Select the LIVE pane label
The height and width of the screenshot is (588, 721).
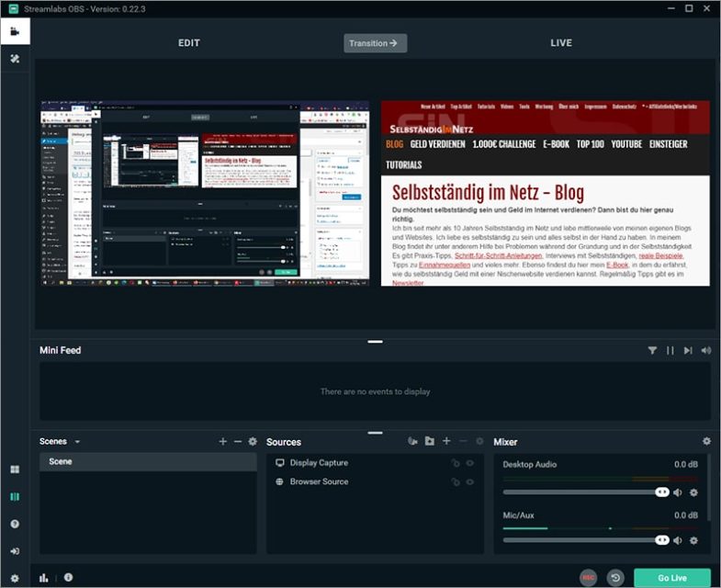tap(561, 43)
